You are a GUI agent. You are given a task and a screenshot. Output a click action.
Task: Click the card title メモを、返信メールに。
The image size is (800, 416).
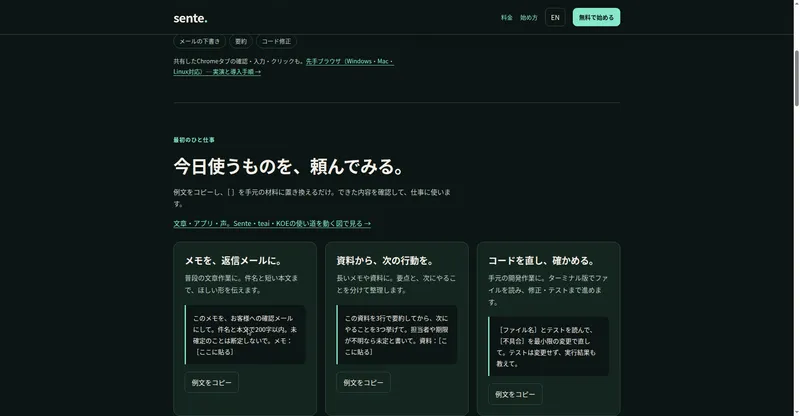pos(234,261)
